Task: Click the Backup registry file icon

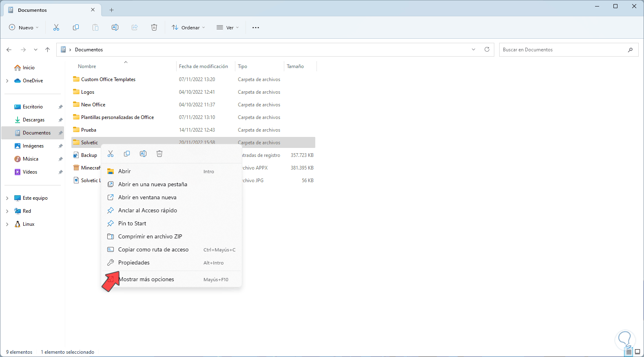Action: (76, 155)
